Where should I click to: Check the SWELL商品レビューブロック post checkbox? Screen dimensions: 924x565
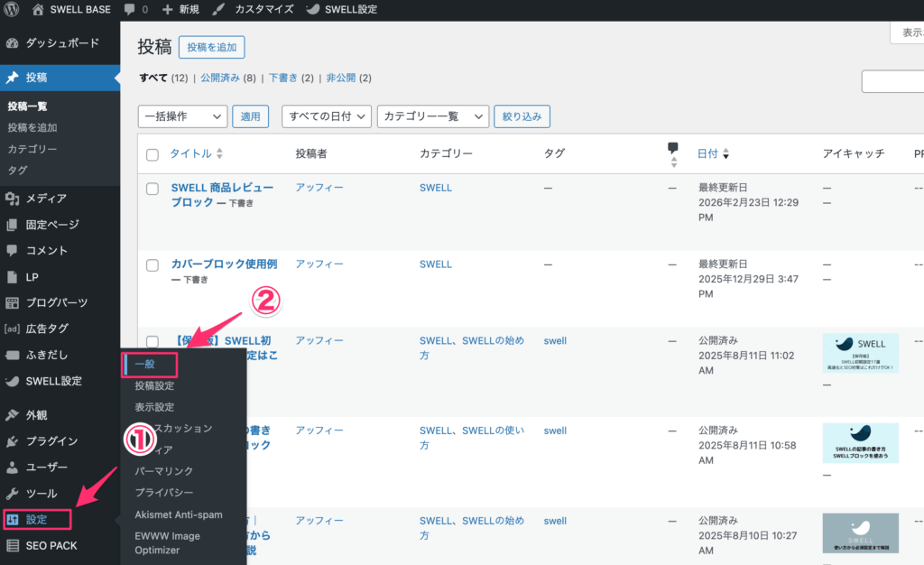152,188
